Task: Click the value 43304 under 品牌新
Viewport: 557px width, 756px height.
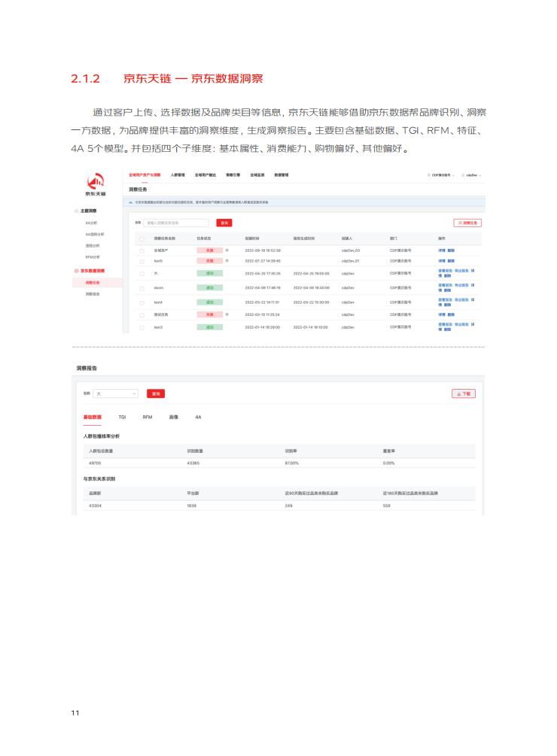Action: tap(95, 506)
